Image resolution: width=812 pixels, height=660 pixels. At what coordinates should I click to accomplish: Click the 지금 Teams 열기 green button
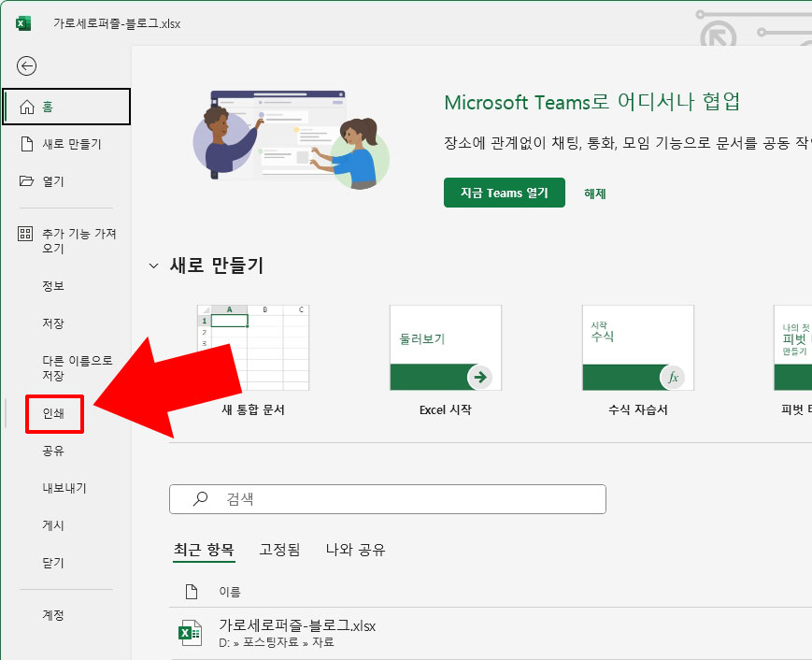(x=505, y=192)
